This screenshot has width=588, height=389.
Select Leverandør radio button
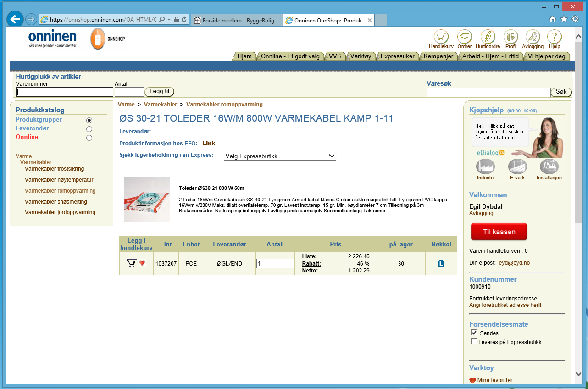pos(89,129)
